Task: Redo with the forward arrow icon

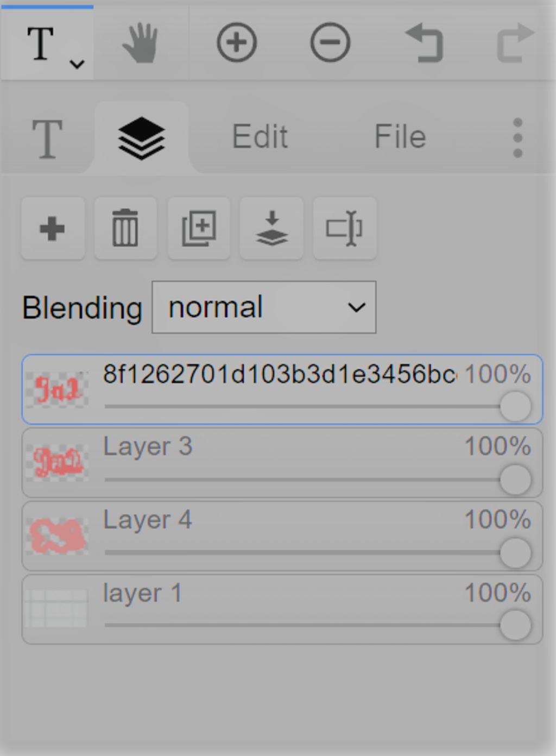Action: 515,42
